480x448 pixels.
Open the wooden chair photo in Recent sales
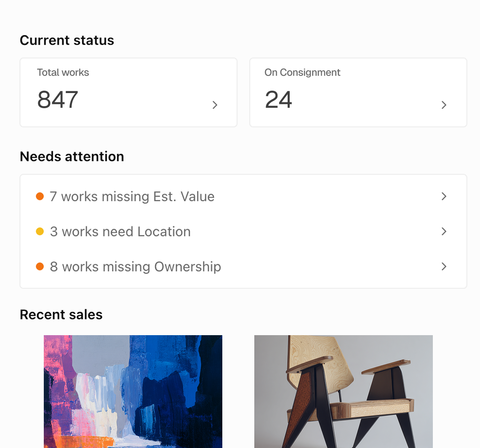pos(343,391)
